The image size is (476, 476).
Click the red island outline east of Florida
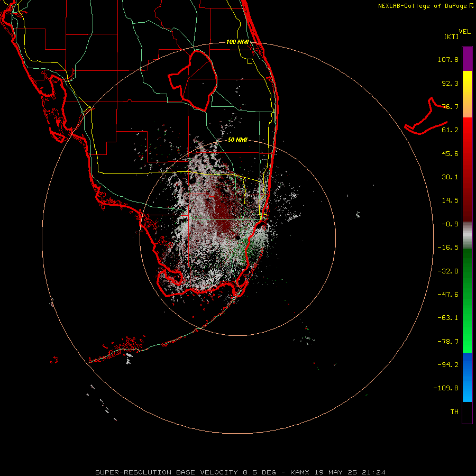[426, 116]
